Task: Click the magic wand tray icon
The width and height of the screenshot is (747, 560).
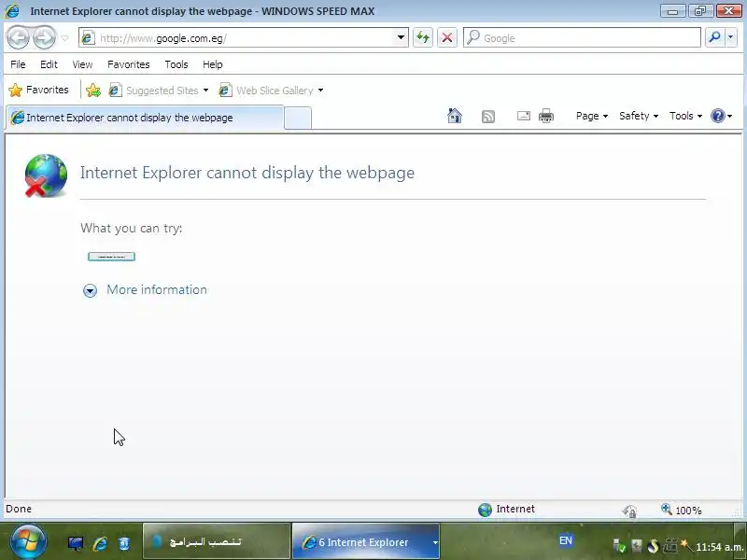Action: click(686, 545)
